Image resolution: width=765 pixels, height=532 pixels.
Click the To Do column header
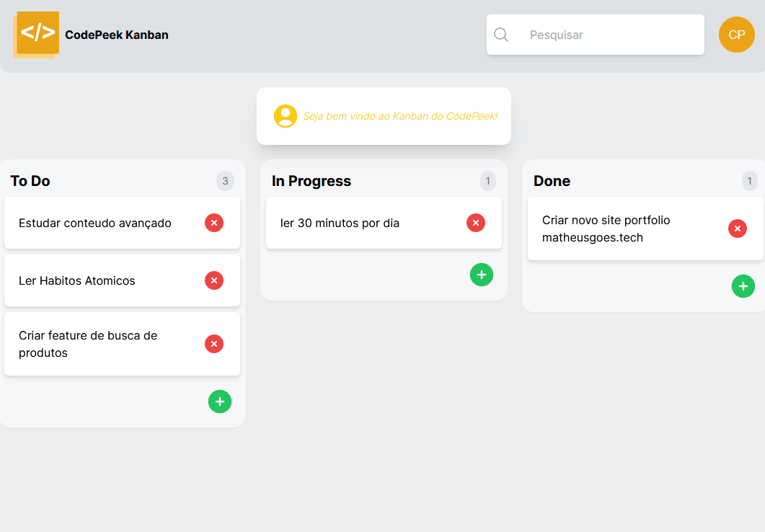(x=30, y=181)
